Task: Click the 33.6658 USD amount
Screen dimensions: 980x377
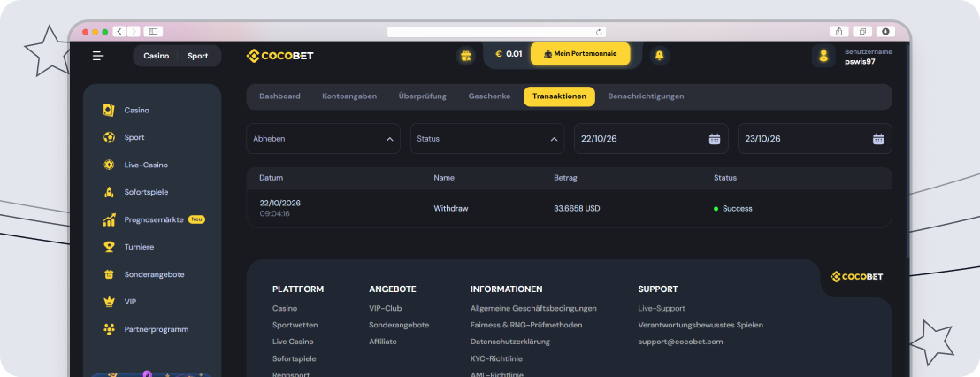Action: (x=577, y=209)
